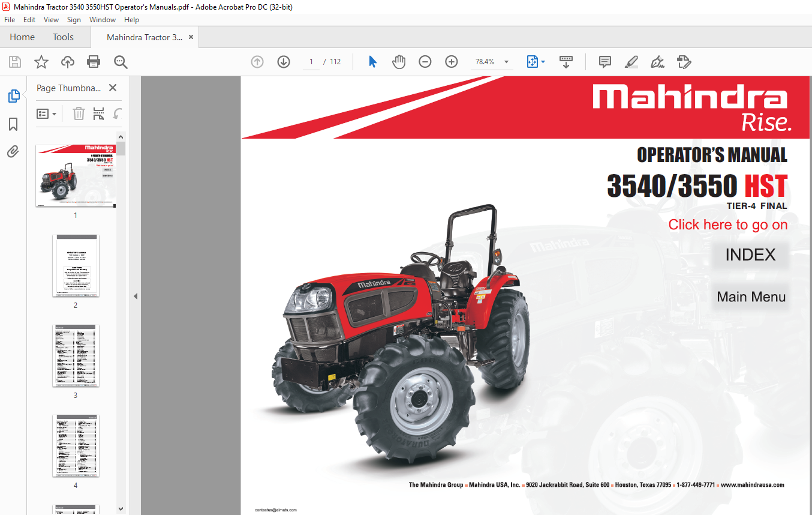Click the 1-877-449-7771 phone number
812x515 pixels.
pos(696,485)
